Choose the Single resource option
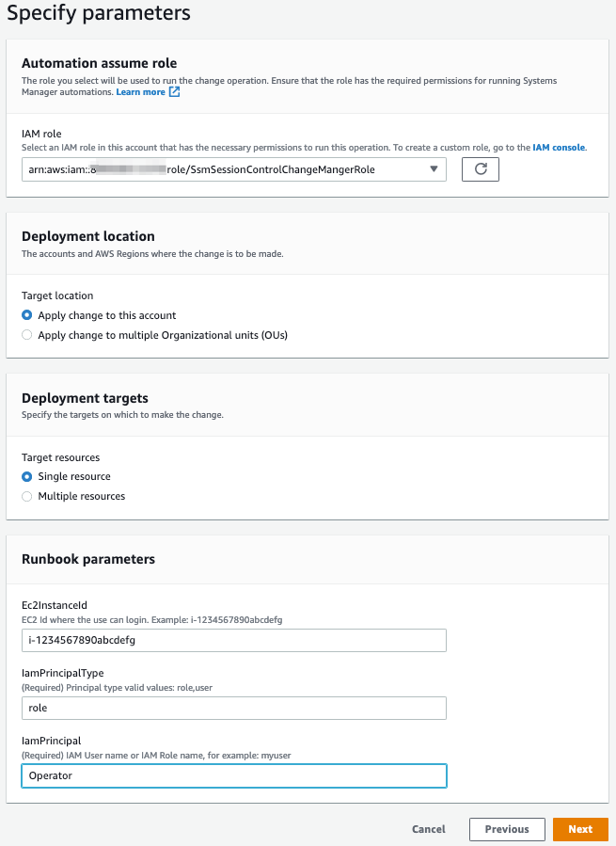 [x=27, y=476]
